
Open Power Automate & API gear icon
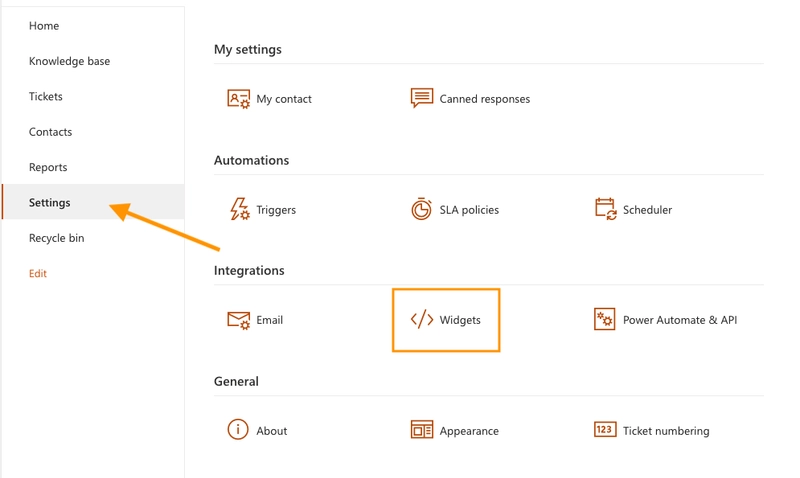[x=605, y=320]
